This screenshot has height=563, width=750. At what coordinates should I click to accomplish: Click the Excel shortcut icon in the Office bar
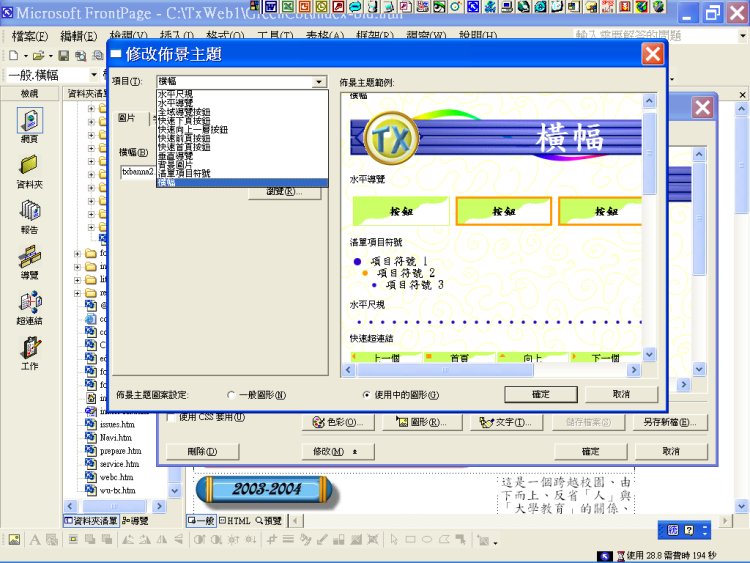[287, 6]
